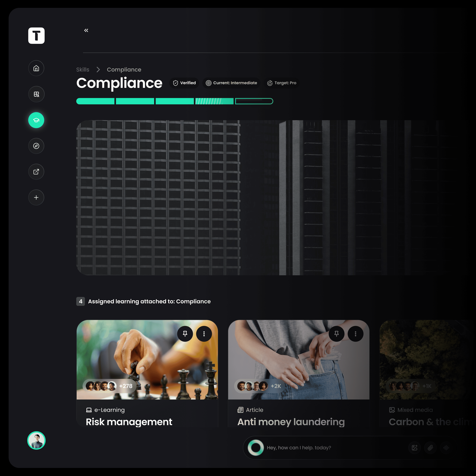This screenshot has height=476, width=476.
Task: Click the Current: Intermediate badge
Action: coord(231,83)
